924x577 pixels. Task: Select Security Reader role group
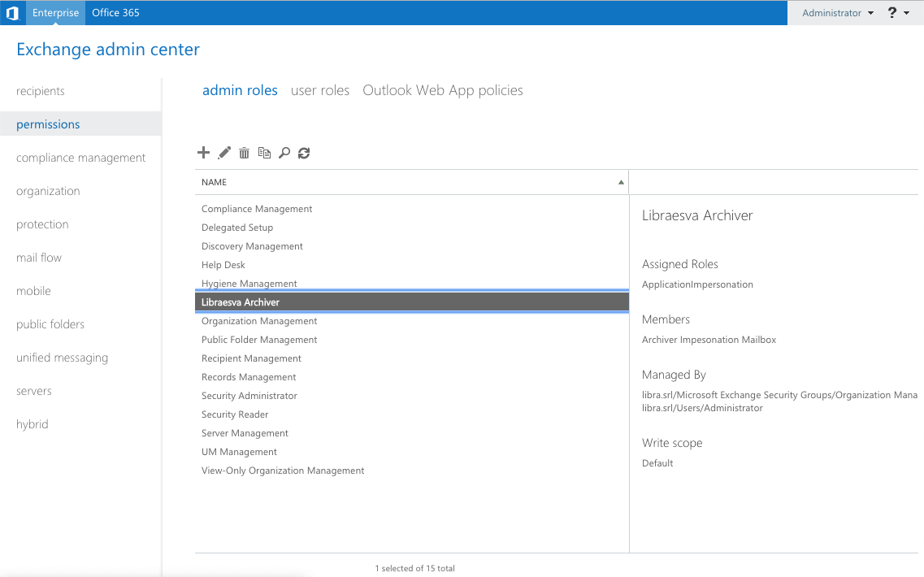click(x=412, y=415)
